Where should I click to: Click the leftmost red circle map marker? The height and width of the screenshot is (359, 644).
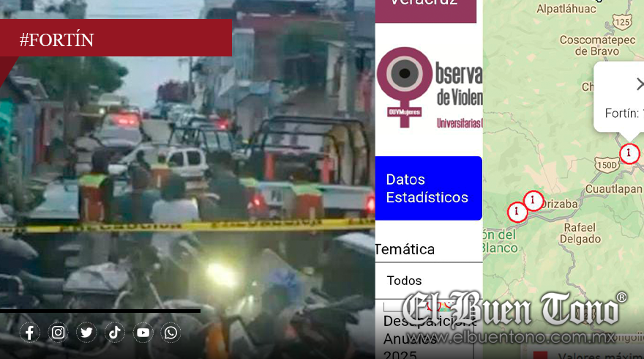[517, 212]
